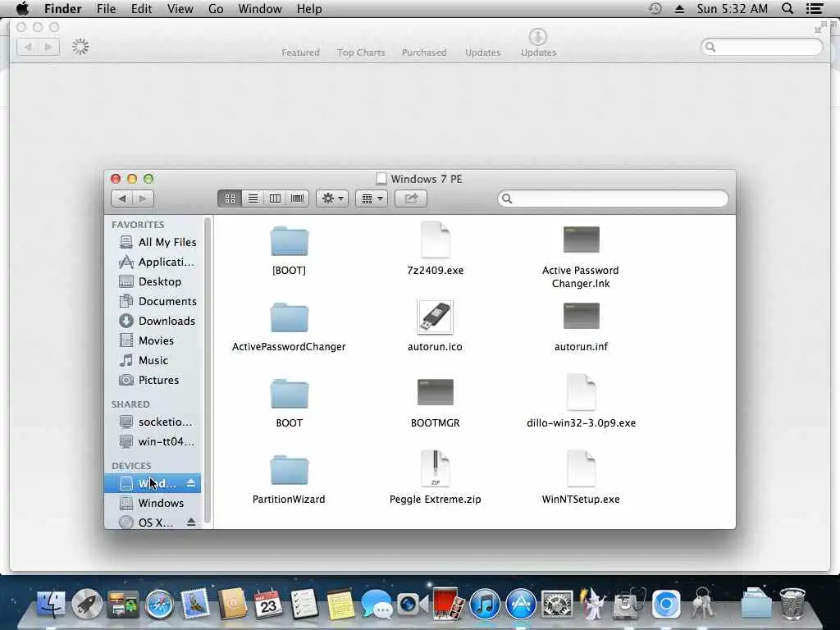Go forward in the Finder window
Screen dimensions: 840x630
pos(143,199)
